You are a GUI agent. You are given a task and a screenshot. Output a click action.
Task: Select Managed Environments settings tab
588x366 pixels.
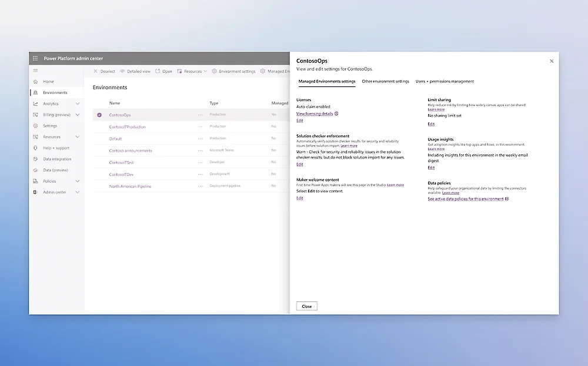[326, 81]
